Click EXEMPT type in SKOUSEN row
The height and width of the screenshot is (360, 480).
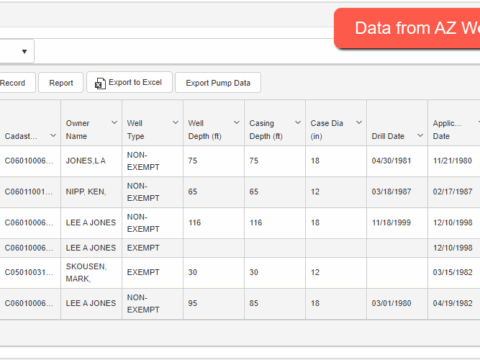pyautogui.click(x=143, y=273)
